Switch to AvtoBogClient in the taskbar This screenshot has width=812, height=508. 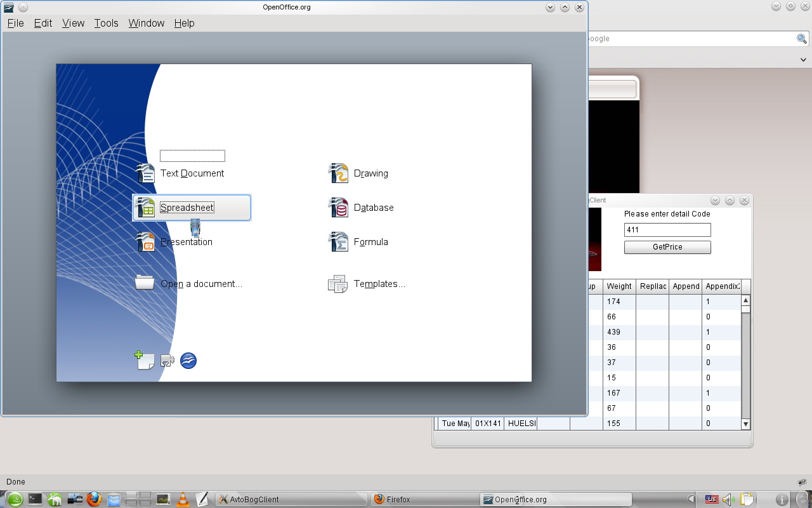[292, 500]
